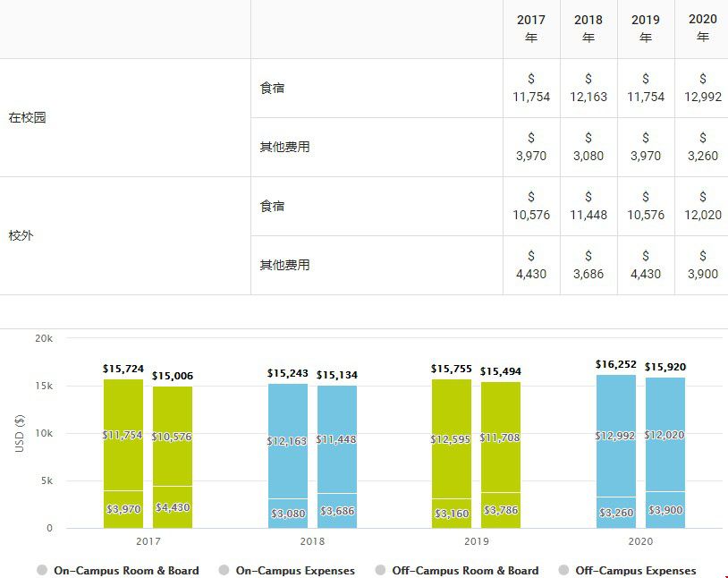Click on-campus 食宿 value 12,163
The width and height of the screenshot is (728, 578).
point(588,88)
